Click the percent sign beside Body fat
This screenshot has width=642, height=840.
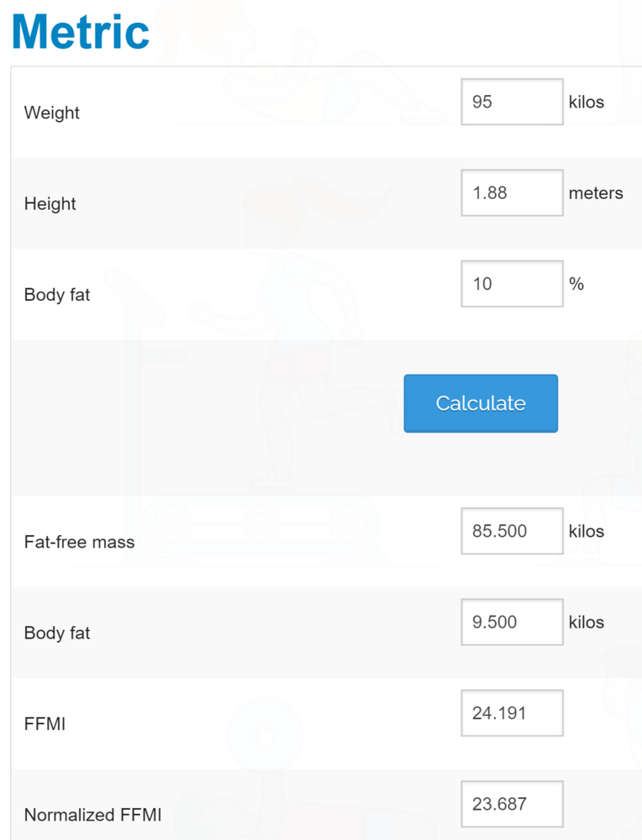click(576, 284)
